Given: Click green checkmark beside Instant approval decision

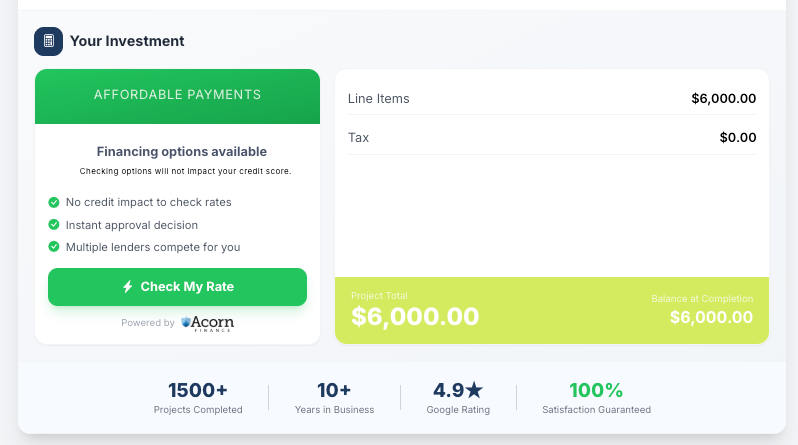Looking at the screenshot, I should pos(53,225).
